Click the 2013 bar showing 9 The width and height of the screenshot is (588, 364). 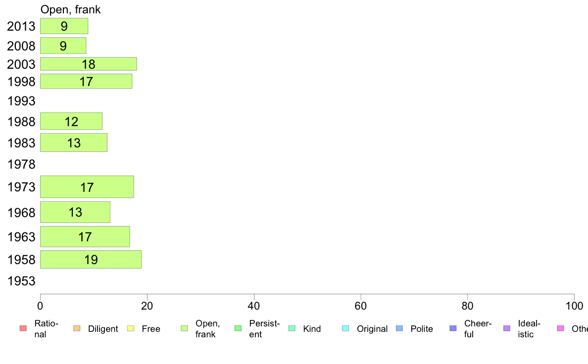pyautogui.click(x=64, y=26)
